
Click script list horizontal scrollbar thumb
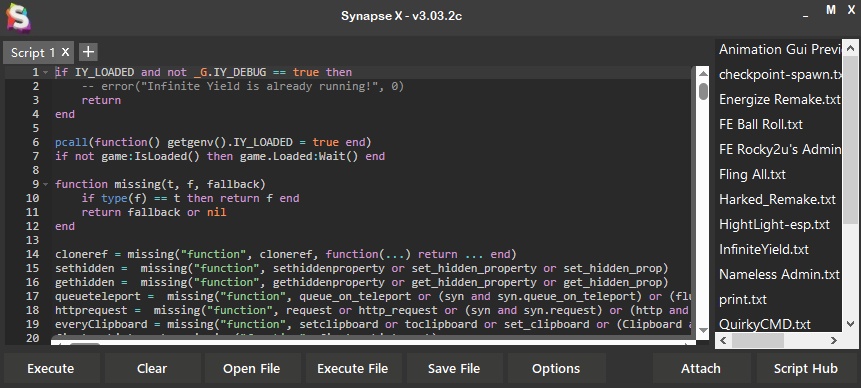(x=758, y=341)
